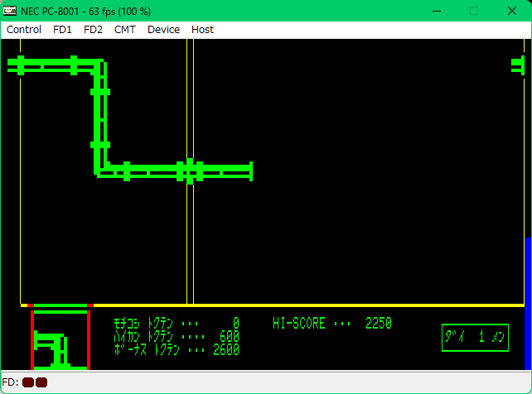Click the NEC PC-8001 title bar icon
This screenshot has height=394, width=532.
[x=9, y=11]
